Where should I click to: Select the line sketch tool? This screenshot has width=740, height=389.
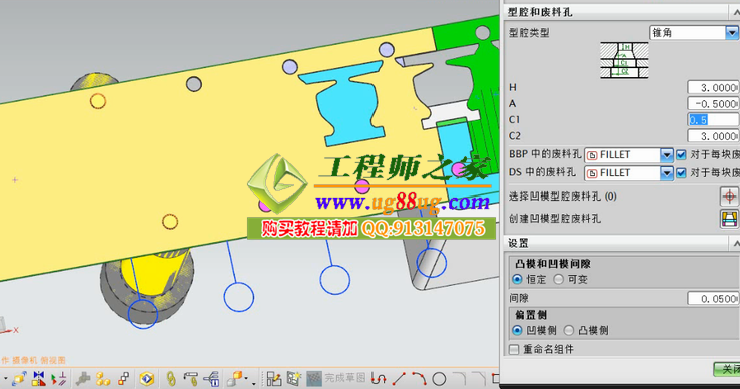(x=399, y=378)
